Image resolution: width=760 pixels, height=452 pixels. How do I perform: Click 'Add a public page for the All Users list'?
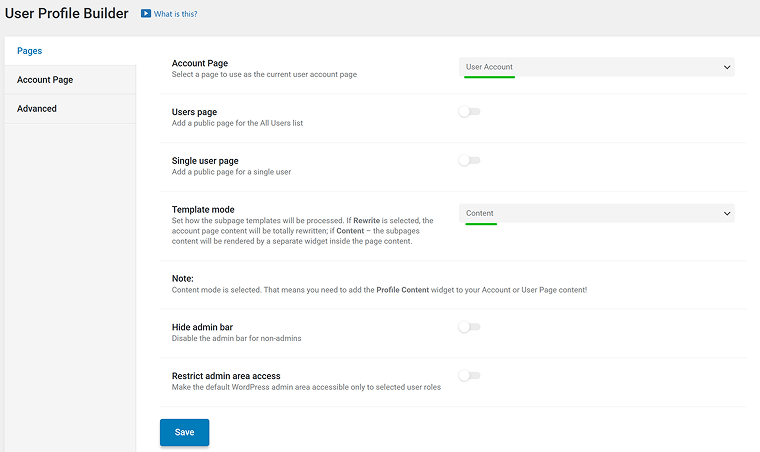tap(238, 123)
